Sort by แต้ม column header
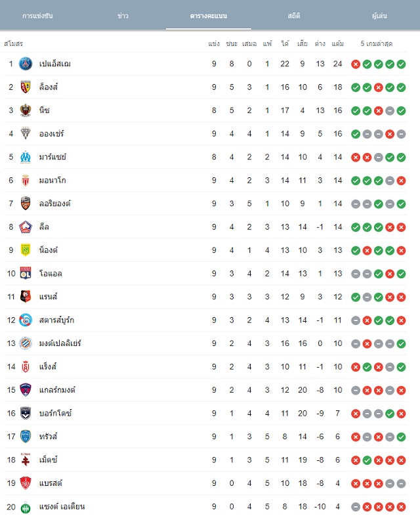Viewport: 420px width, 520px height. click(337, 43)
